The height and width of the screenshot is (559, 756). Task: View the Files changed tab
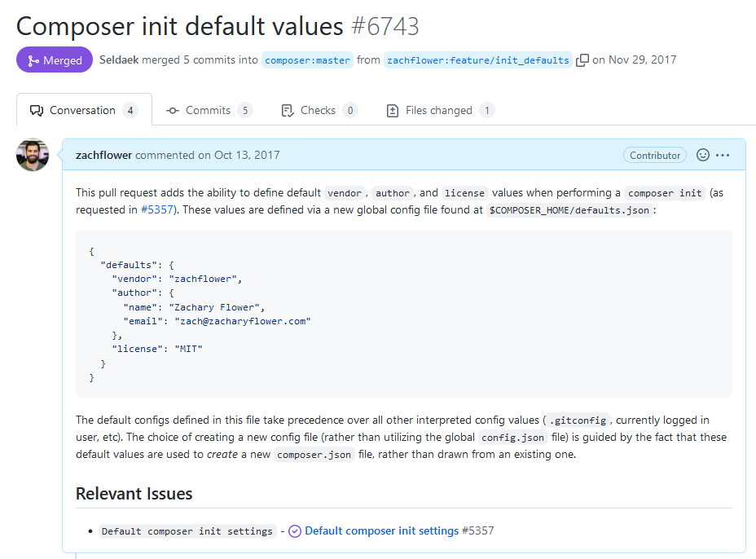(439, 110)
